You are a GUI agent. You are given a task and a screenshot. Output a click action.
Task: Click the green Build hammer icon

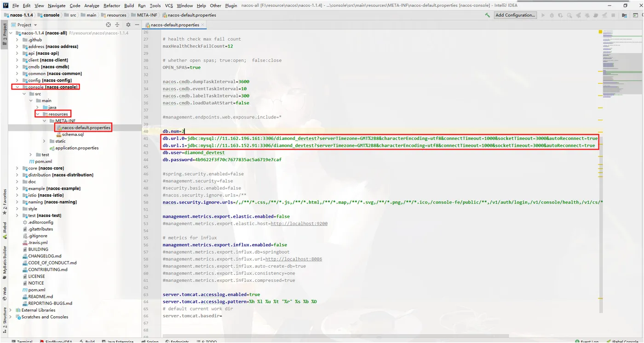(487, 15)
